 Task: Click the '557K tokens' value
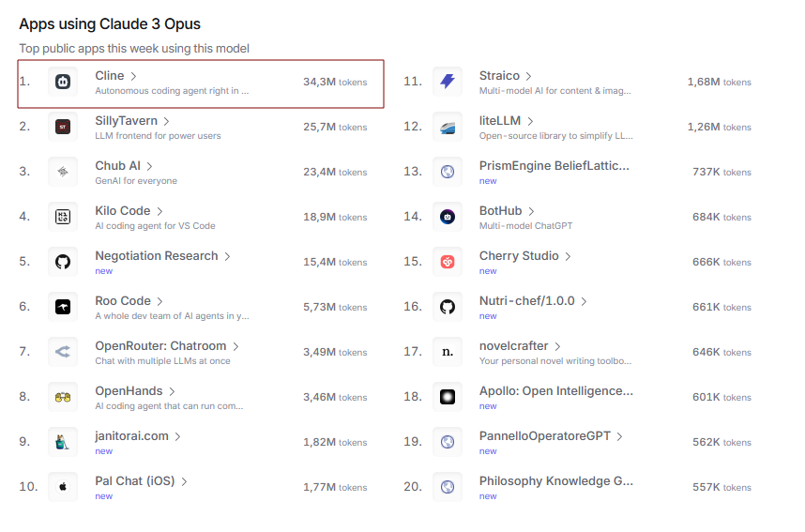click(x=721, y=487)
